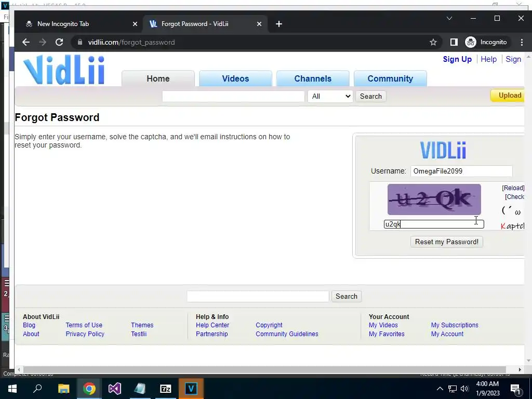Open Visual Studio from the taskbar
Screen dimensions: 532x399
coord(115,389)
